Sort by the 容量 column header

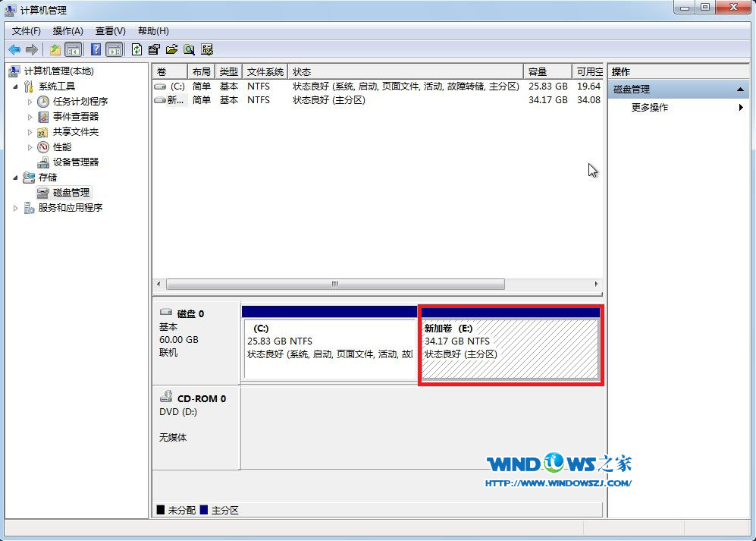tap(547, 71)
